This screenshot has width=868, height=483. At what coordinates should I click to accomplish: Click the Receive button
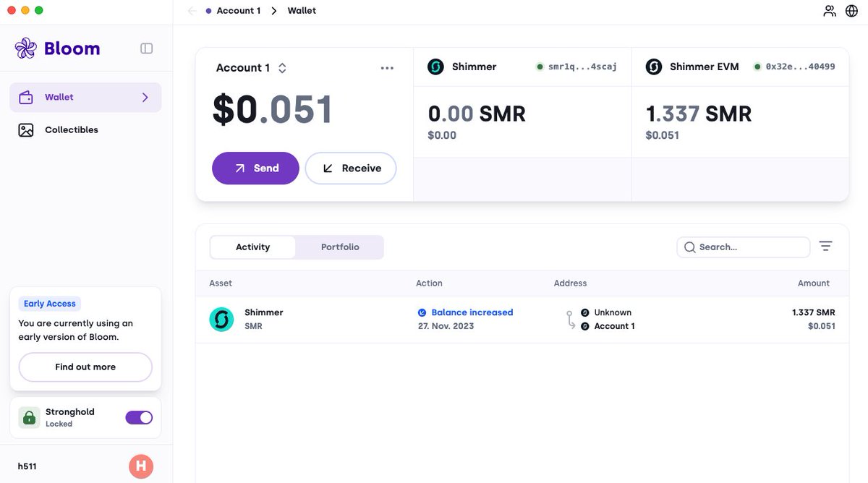pos(351,168)
